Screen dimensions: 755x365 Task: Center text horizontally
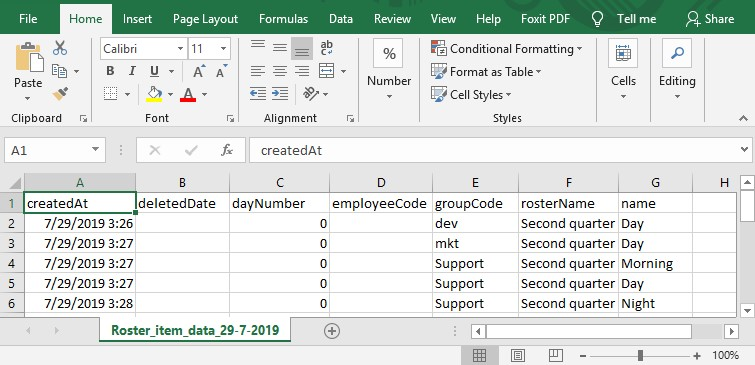(x=280, y=71)
